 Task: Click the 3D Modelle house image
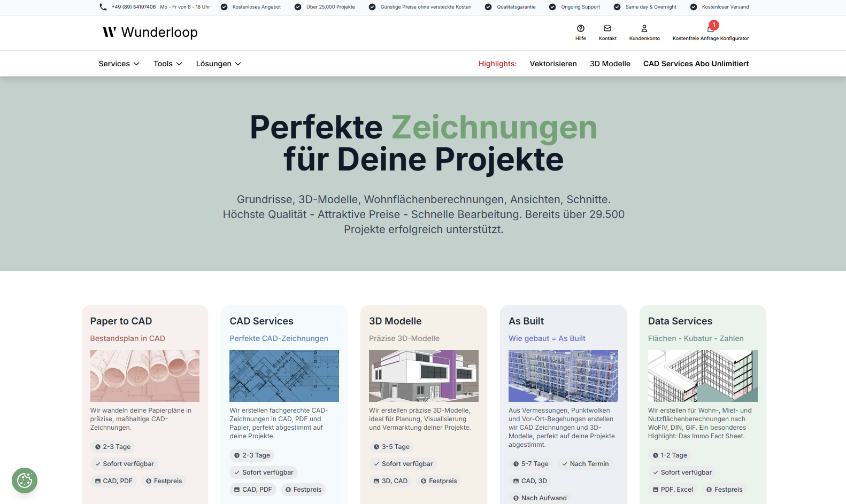(424, 376)
